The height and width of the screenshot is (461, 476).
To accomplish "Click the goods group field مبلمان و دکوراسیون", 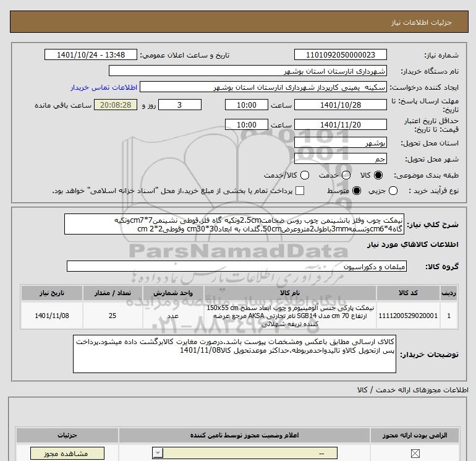I will (237, 267).
